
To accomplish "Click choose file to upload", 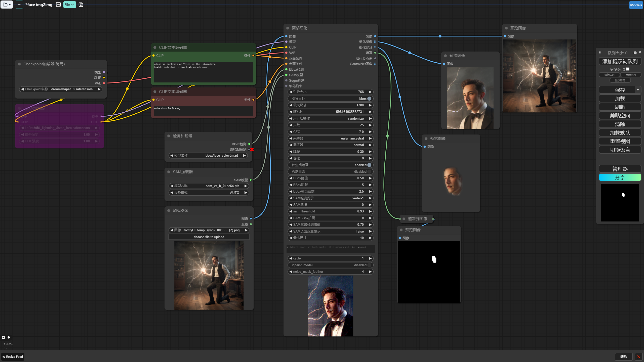I will [209, 237].
